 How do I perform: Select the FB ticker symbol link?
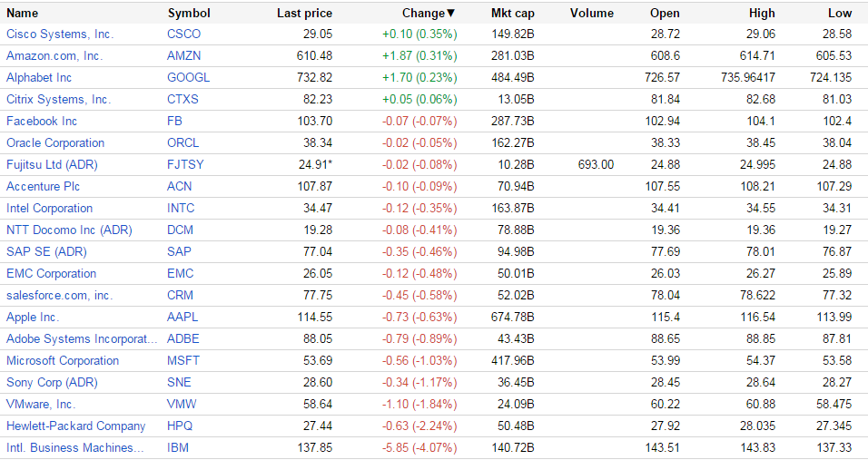coord(175,121)
